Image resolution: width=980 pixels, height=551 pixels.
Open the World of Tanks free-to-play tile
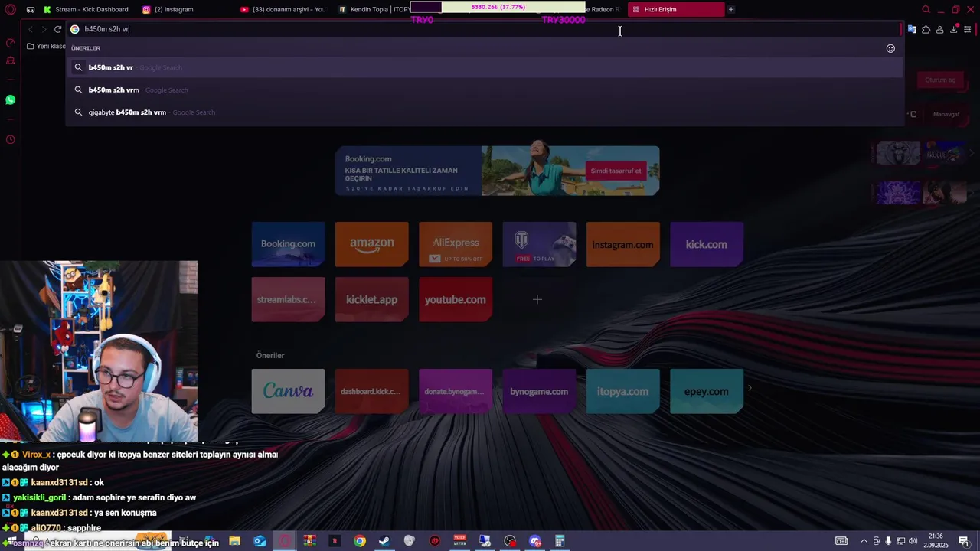539,244
